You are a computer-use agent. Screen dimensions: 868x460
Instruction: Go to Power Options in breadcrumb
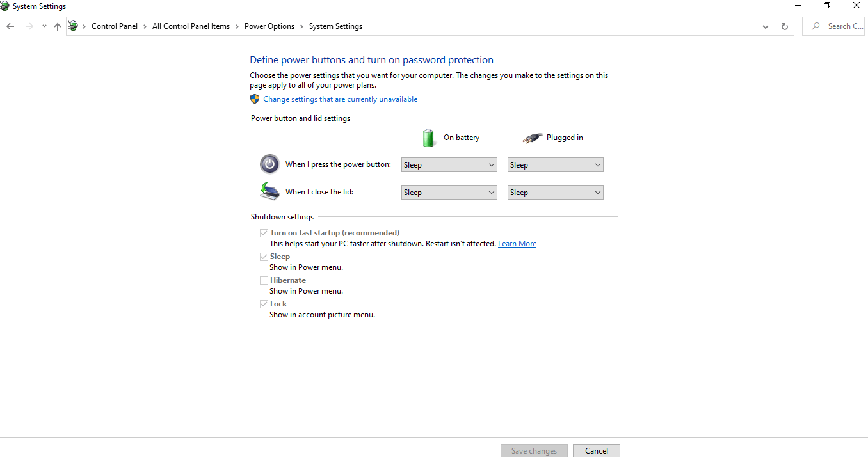(x=269, y=26)
